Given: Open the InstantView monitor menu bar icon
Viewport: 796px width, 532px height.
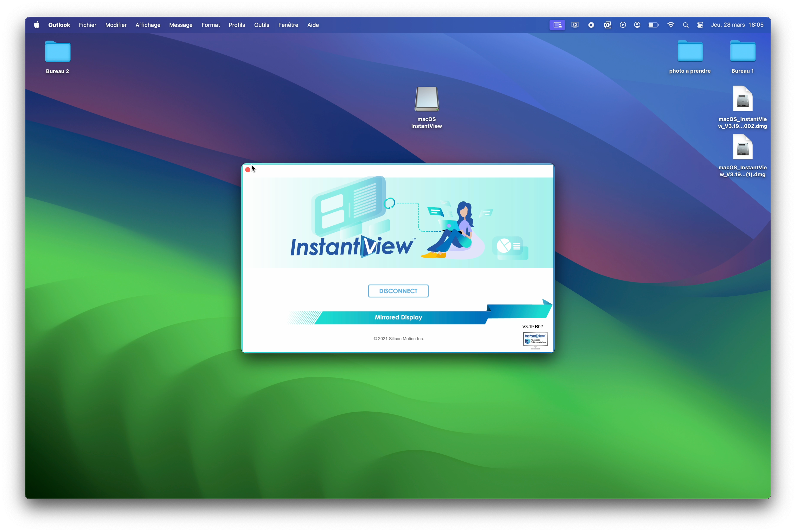Looking at the screenshot, I should click(x=575, y=25).
